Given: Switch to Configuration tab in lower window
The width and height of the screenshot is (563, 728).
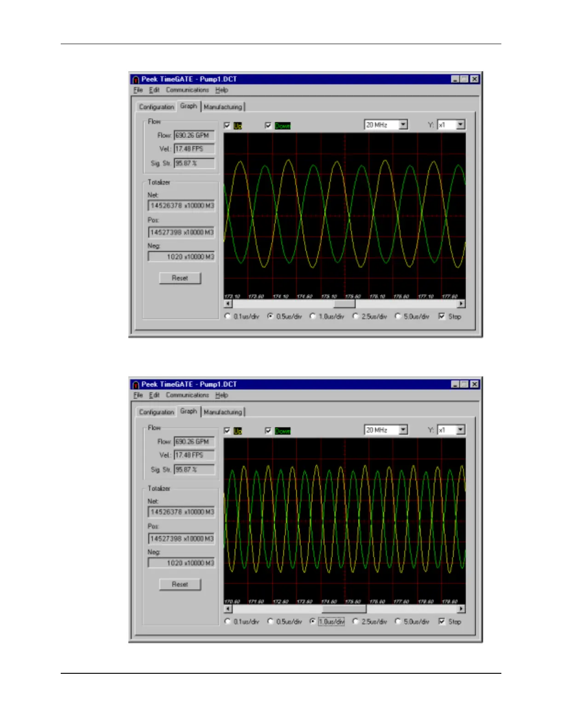Looking at the screenshot, I should tap(156, 412).
